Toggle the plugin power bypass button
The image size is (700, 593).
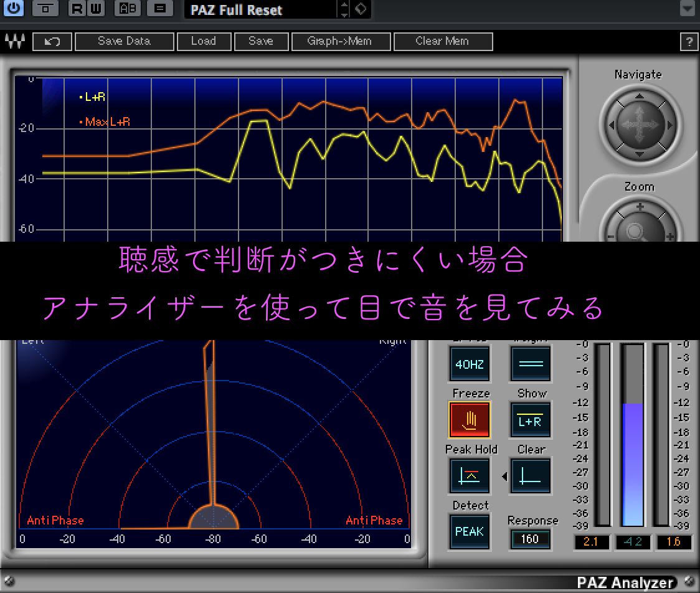click(x=14, y=8)
